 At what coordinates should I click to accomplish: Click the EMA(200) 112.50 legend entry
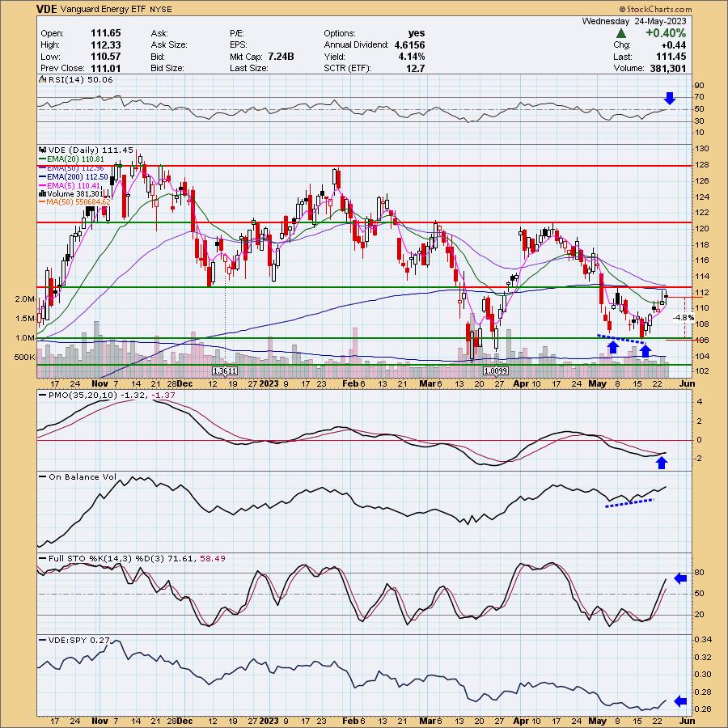74,176
